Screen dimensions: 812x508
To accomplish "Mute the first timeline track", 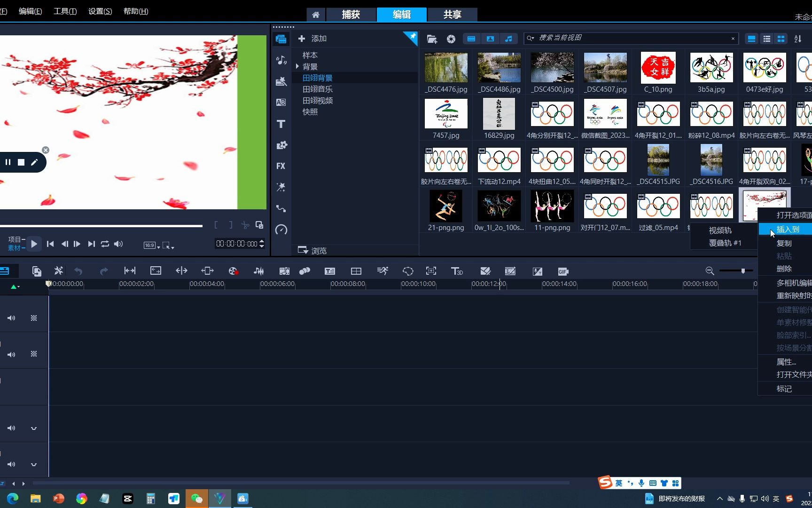I will click(x=11, y=318).
